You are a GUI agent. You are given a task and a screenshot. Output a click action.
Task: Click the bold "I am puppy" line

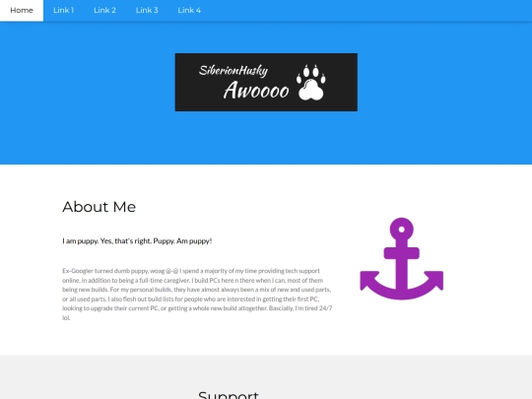[137, 241]
